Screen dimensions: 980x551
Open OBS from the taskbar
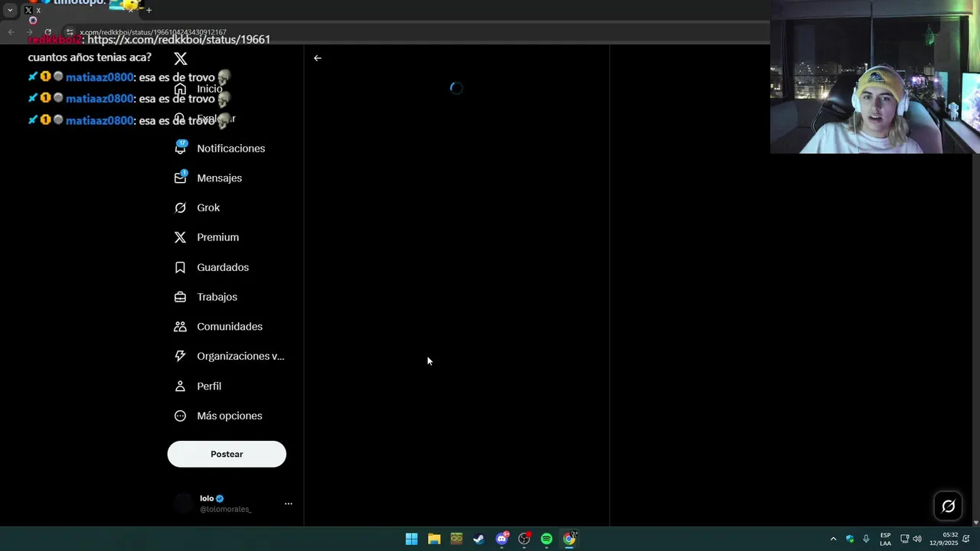pos(524,539)
